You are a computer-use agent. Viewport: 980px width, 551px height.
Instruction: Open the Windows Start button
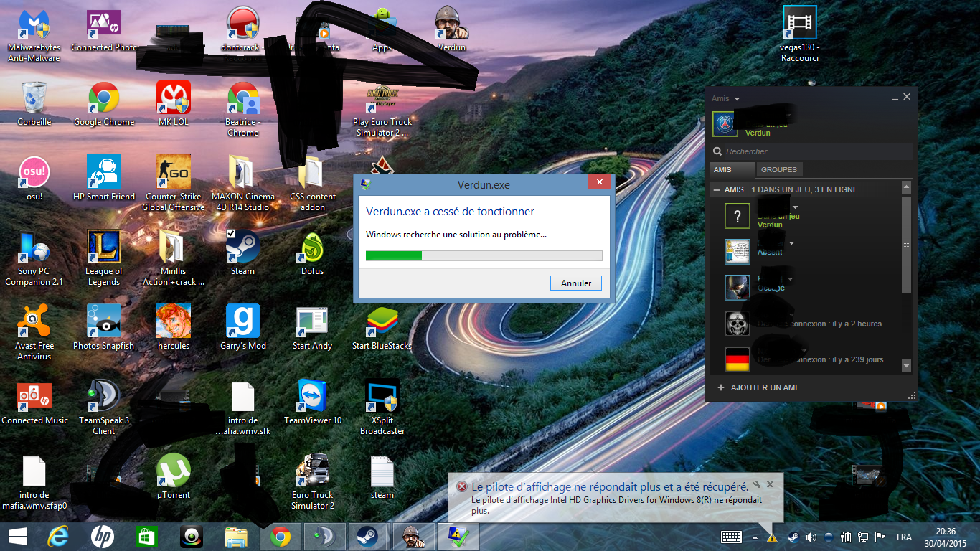(17, 537)
